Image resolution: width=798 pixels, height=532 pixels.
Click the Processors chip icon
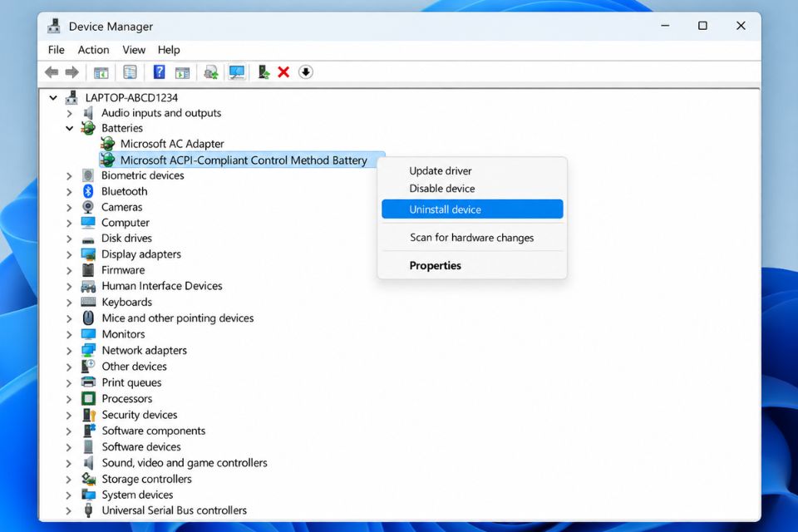pos(89,398)
